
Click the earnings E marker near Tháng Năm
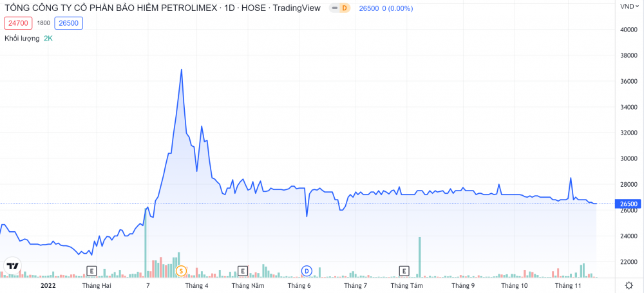[x=243, y=271]
